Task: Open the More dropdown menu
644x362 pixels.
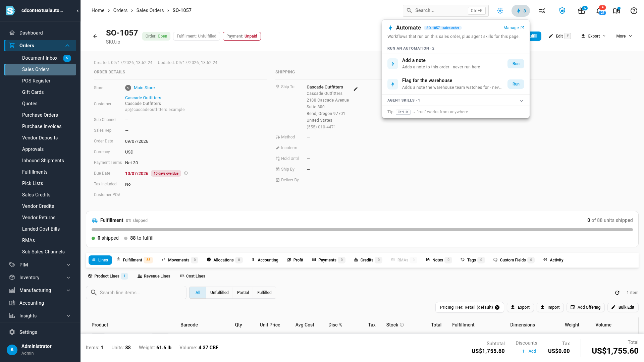Action: pos(624,36)
